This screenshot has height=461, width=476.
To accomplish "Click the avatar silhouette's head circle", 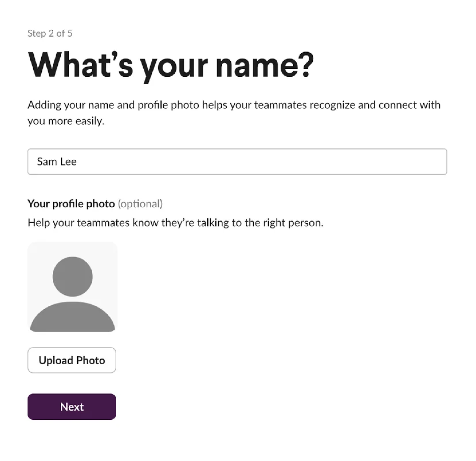I will click(x=72, y=277).
